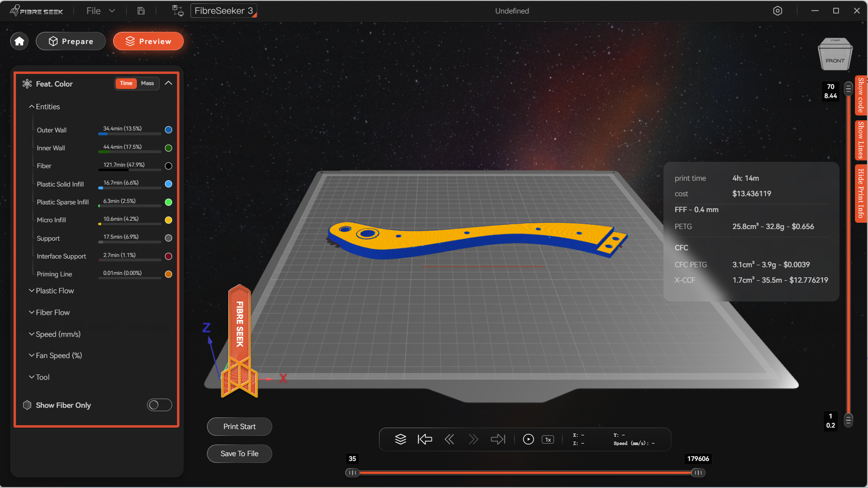Open the printer device icon next to FibreSeeker 3
Screen dimensions: 868x488
pos(177,11)
